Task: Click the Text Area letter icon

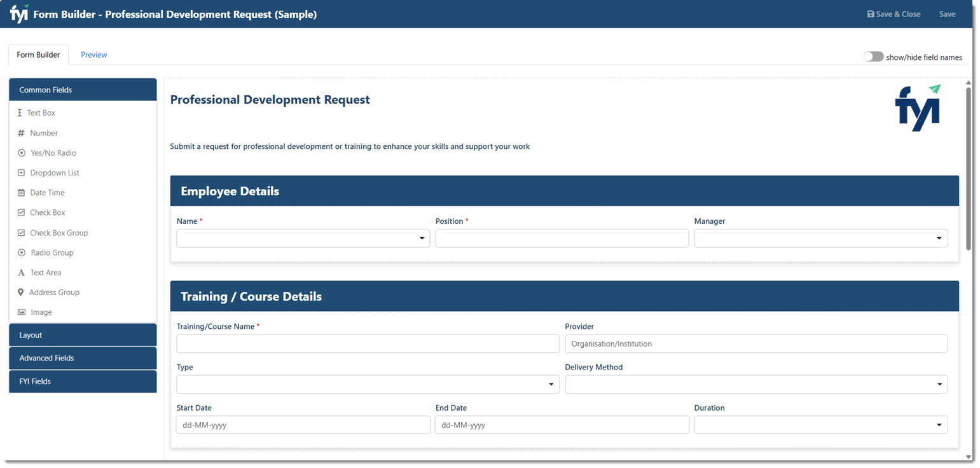Action: 21,272
